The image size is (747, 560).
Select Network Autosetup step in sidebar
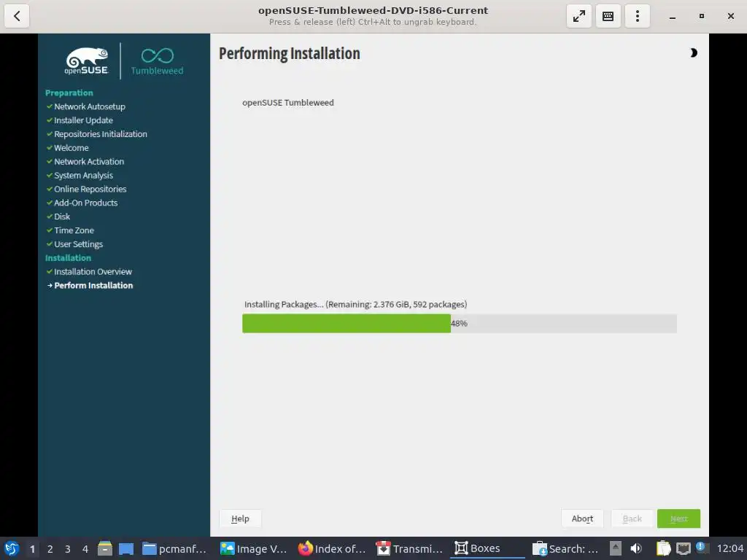90,106
